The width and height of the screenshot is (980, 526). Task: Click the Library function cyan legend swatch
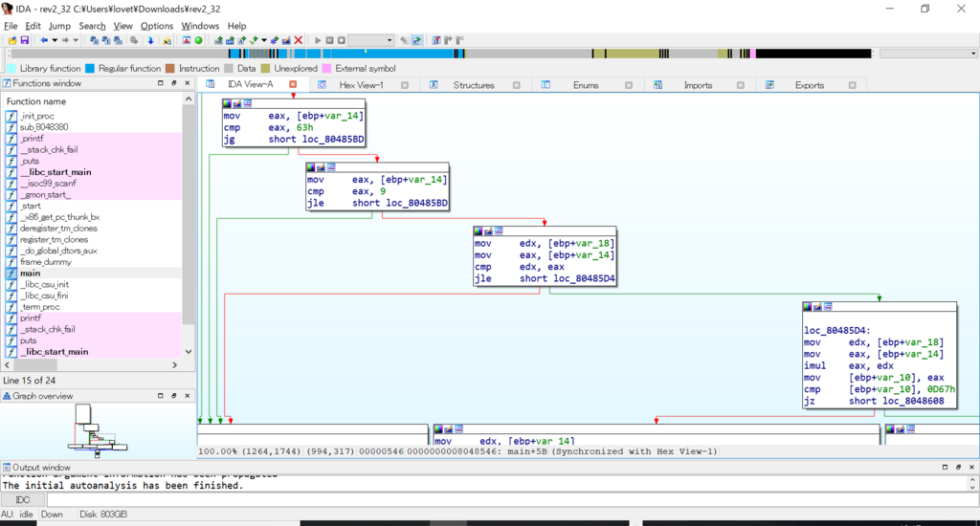pyautogui.click(x=11, y=68)
